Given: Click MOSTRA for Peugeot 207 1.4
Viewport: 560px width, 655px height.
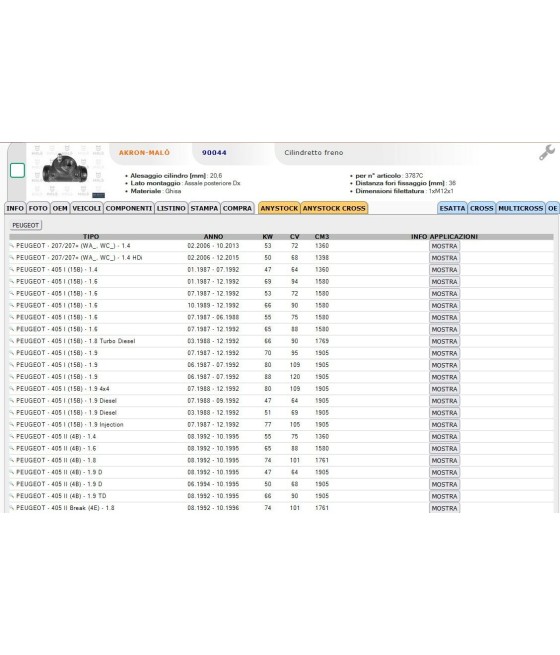Looking at the screenshot, I should point(444,246).
